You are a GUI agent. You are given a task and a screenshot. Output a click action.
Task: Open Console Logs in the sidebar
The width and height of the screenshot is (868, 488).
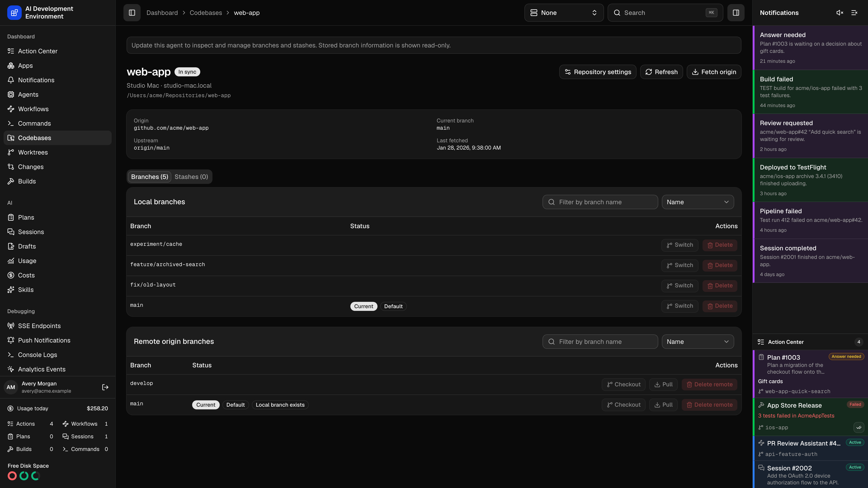point(58,355)
